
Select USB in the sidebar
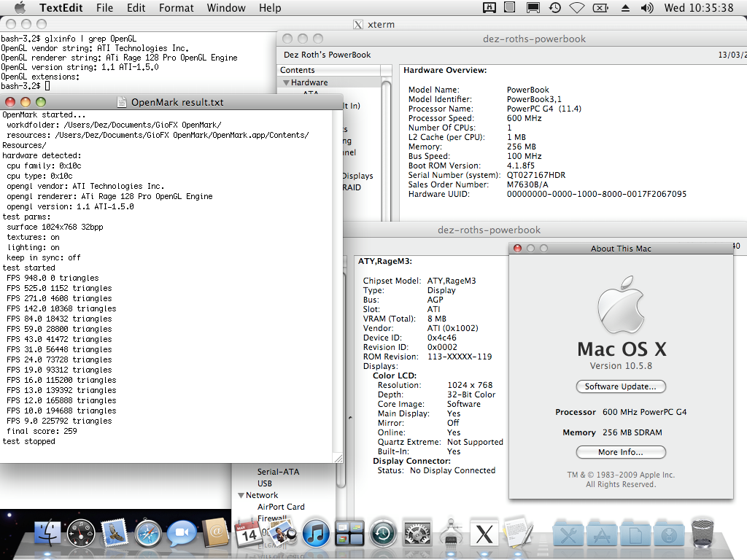[x=265, y=483]
